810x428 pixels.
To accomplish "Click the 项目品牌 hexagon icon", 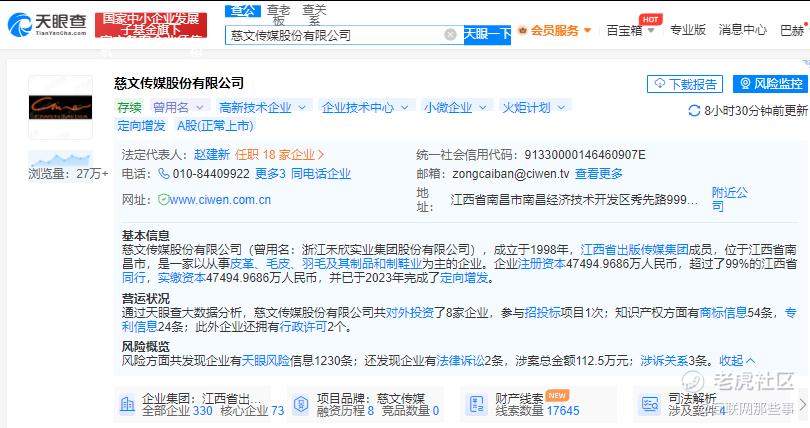I will 301,404.
